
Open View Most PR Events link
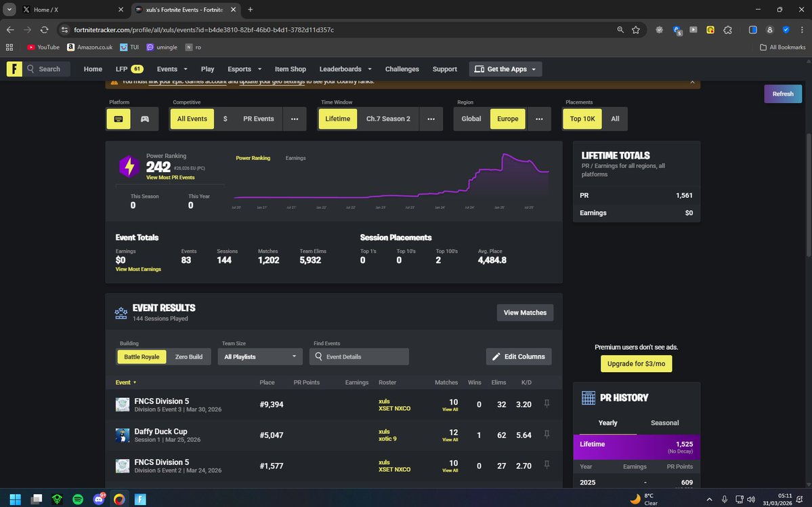tap(171, 178)
